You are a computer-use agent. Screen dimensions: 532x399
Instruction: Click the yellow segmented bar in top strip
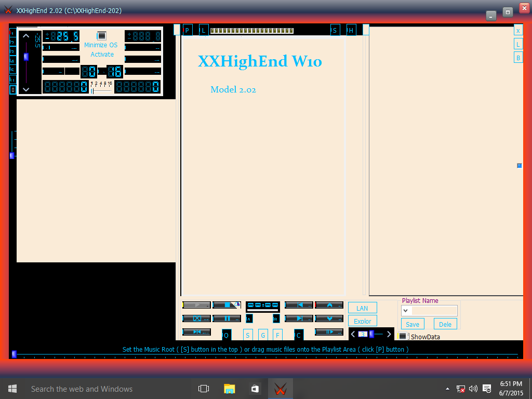click(x=252, y=31)
